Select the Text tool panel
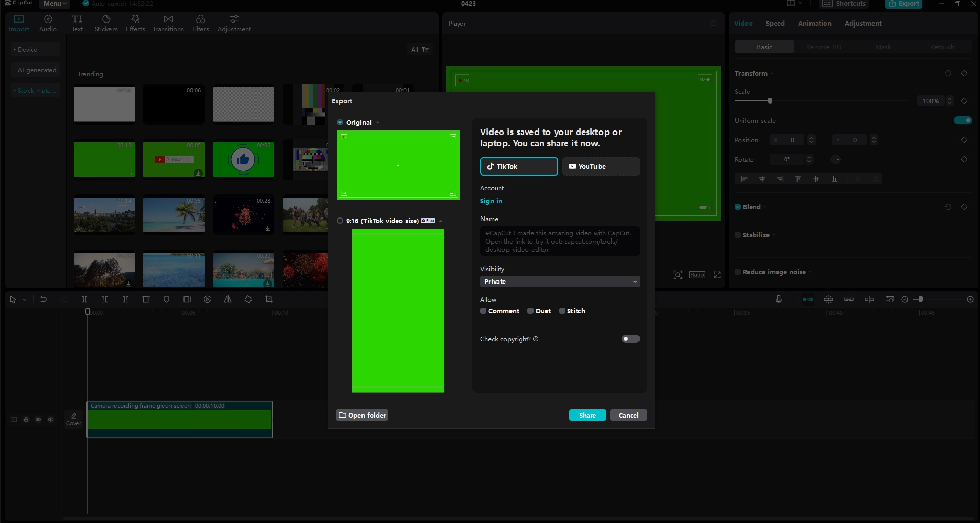The height and width of the screenshot is (523, 980). point(77,23)
